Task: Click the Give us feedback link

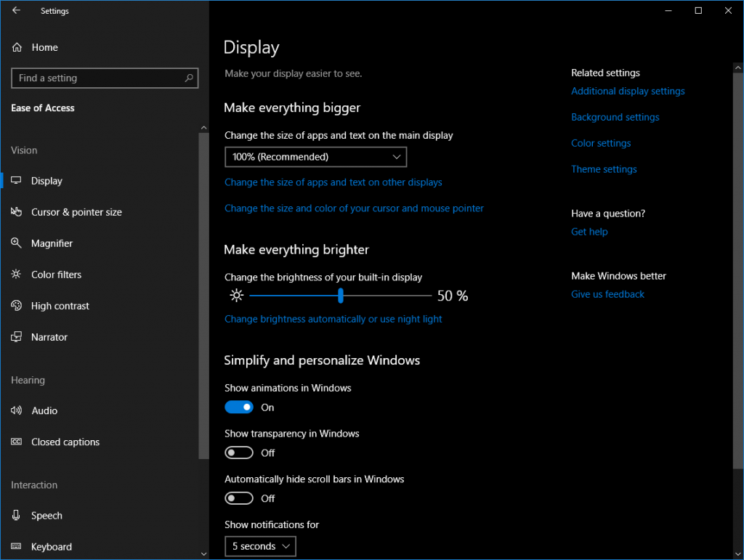Action: point(607,293)
